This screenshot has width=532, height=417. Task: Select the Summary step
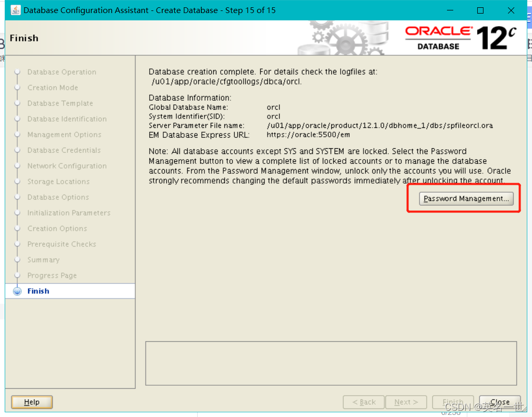coord(43,260)
